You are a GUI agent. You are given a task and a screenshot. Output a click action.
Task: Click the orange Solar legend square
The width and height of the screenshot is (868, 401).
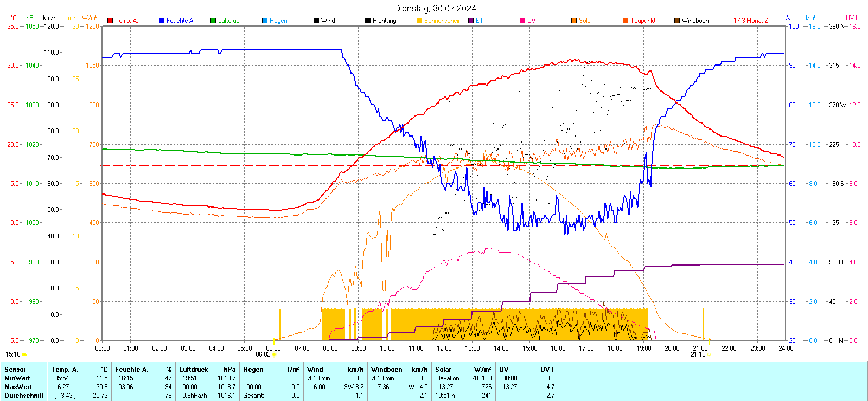tap(574, 21)
